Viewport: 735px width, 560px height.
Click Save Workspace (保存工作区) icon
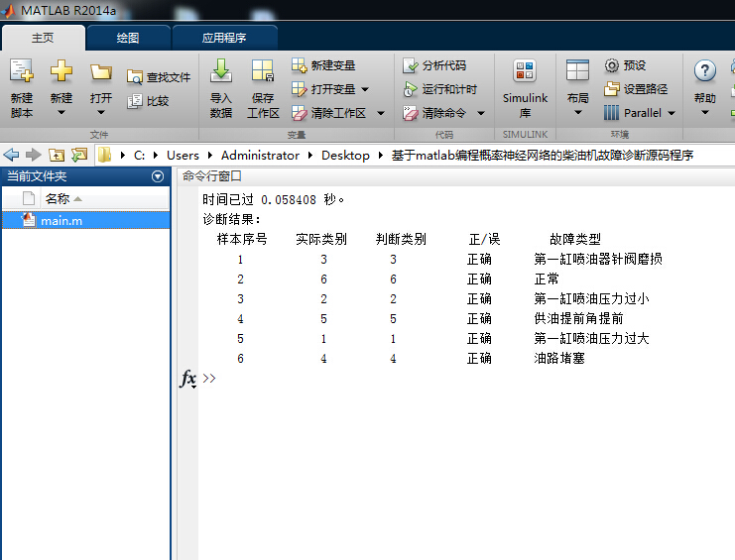(x=263, y=71)
